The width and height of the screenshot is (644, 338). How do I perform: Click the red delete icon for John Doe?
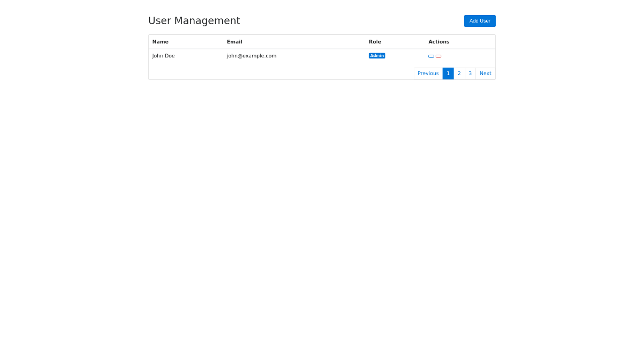tap(438, 56)
